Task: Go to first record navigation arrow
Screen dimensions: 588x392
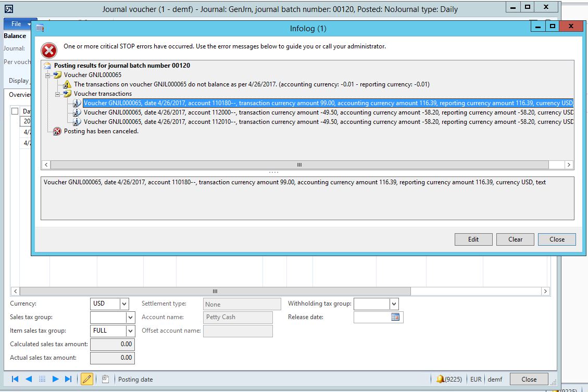Action: 15,379
